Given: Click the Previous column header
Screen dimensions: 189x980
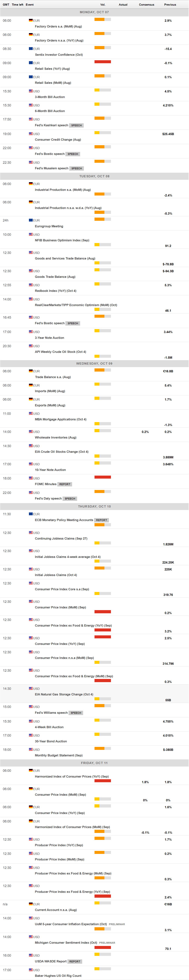Looking at the screenshot, I should point(170,4).
